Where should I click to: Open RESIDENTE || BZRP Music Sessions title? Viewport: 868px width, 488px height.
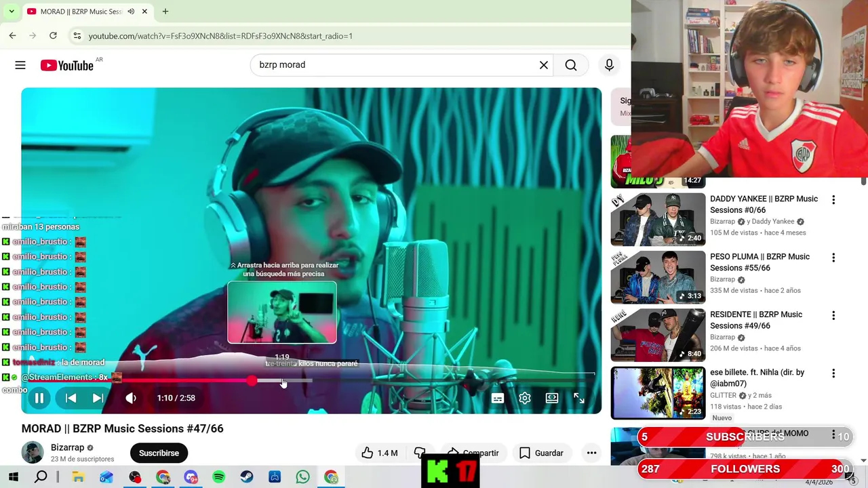tap(756, 320)
